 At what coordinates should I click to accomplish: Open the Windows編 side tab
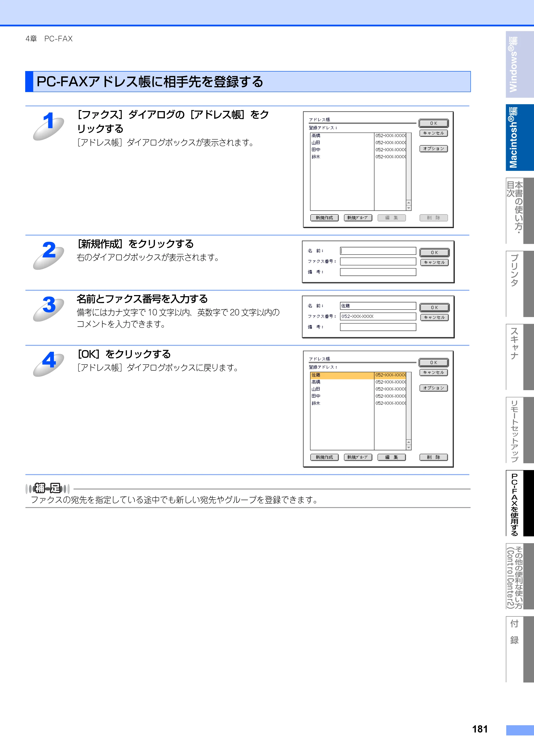click(520, 65)
